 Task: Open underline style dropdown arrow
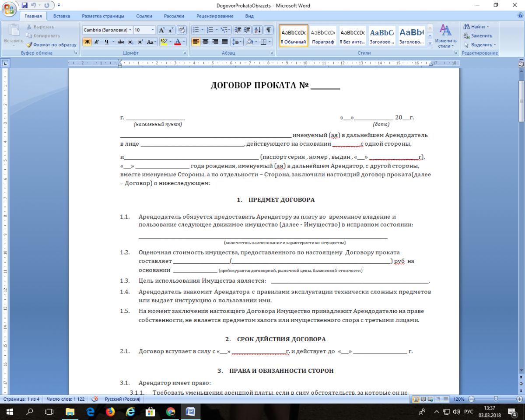coord(113,42)
